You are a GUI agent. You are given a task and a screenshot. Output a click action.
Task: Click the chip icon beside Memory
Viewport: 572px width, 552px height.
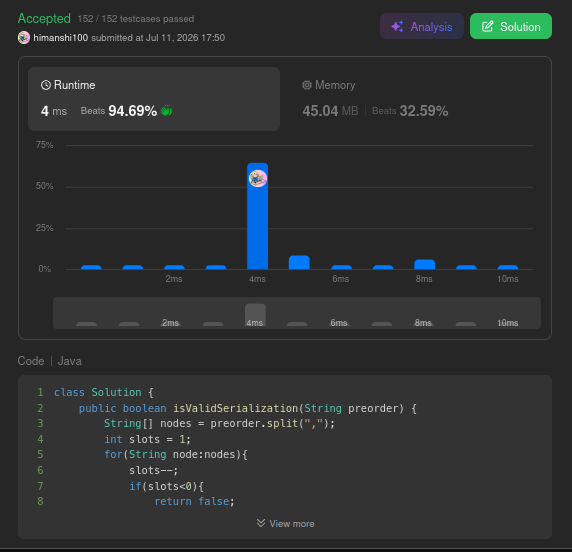tap(307, 85)
